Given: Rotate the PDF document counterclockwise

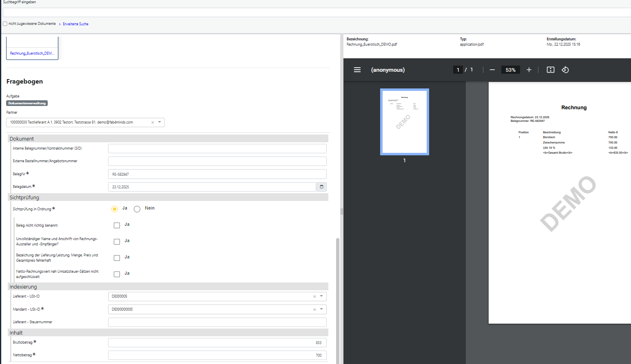Looking at the screenshot, I should [565, 70].
